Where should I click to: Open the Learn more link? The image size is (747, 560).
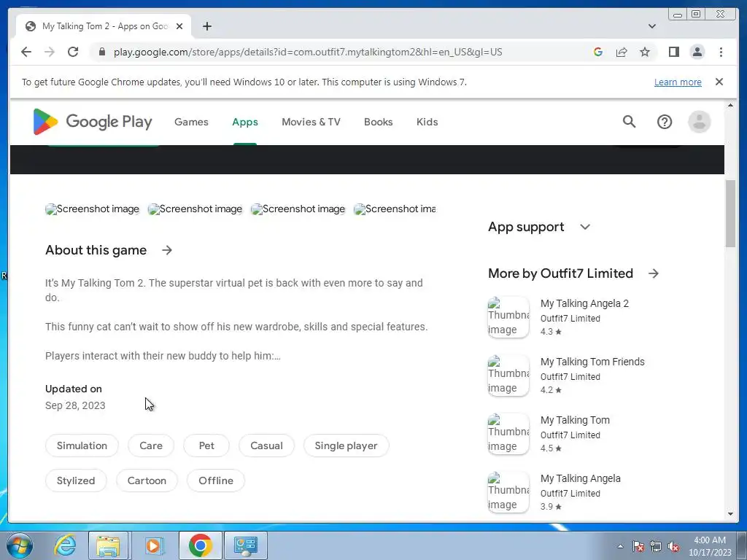678,82
